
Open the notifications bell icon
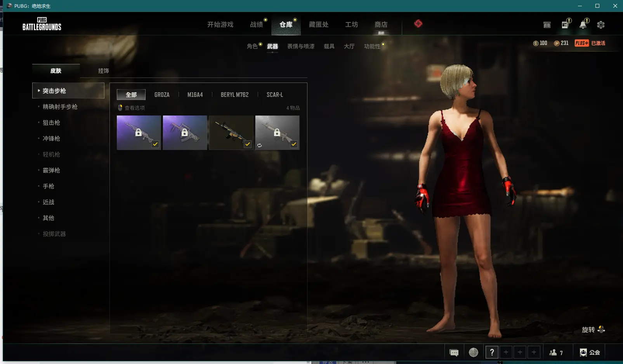[583, 25]
